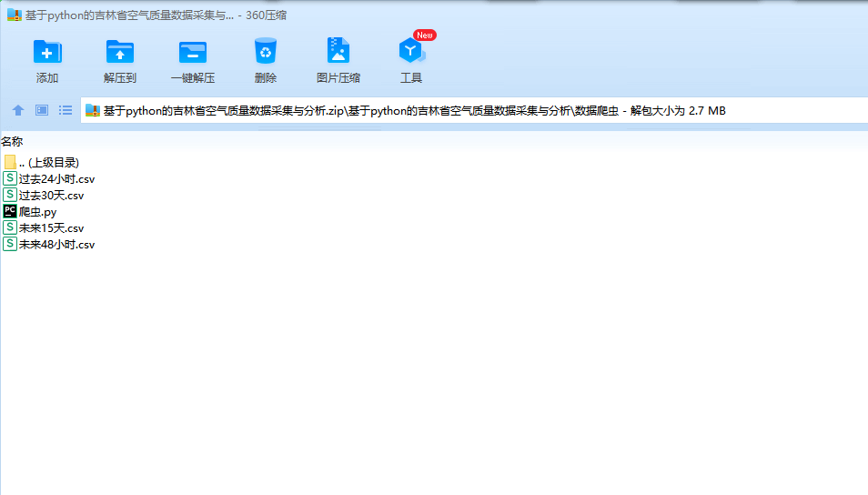Image resolution: width=868 pixels, height=495 pixels.
Task: Click the spreadsheet icon of 过去24小时.csv
Action: point(9,178)
